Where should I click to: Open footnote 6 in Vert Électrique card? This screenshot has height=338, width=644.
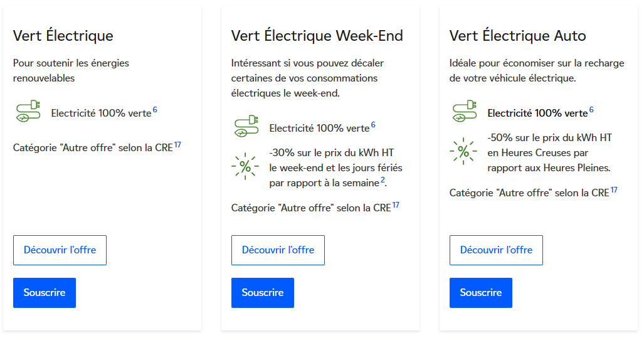click(155, 110)
